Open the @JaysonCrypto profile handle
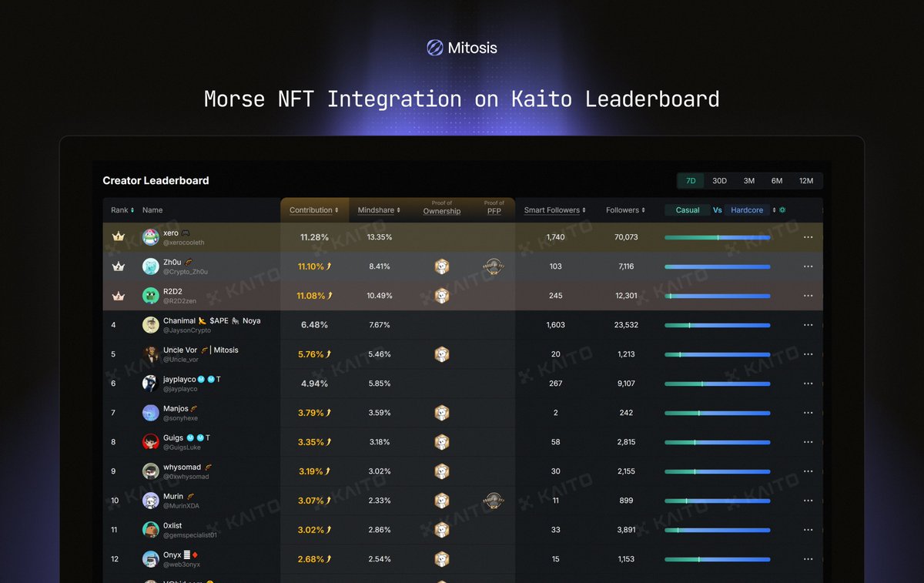Screen dimensions: 924x583 187,330
